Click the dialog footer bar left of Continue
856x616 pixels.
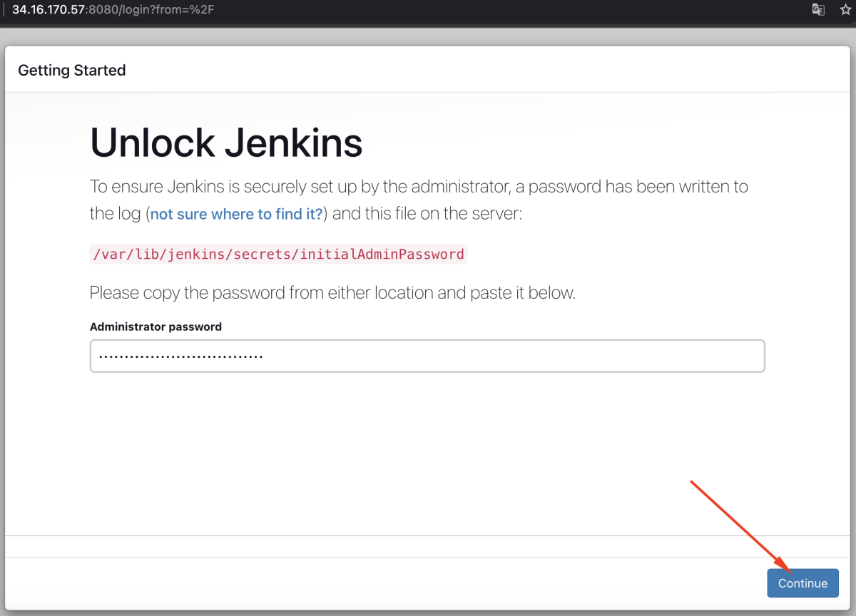tap(385, 583)
